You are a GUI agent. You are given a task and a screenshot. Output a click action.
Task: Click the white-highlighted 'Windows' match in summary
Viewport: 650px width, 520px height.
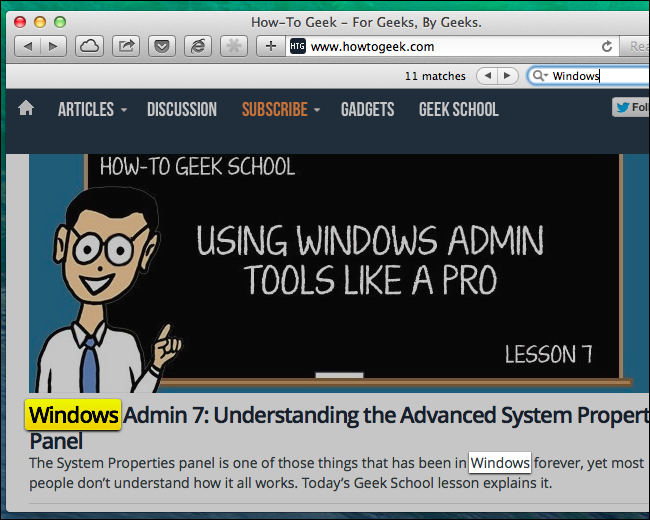coord(500,462)
